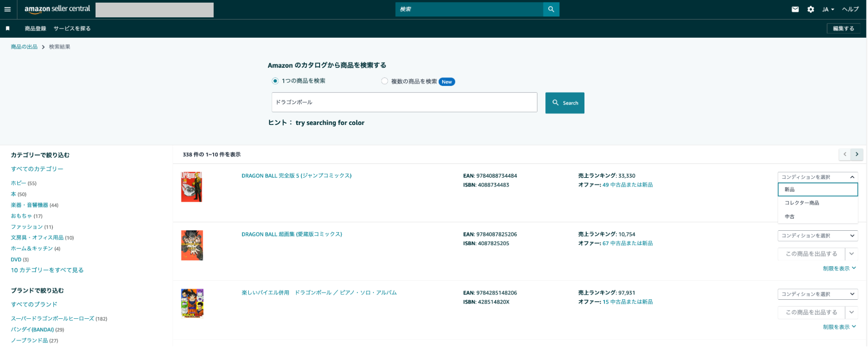
Task: Filter by ファッション category
Action: [x=26, y=226]
